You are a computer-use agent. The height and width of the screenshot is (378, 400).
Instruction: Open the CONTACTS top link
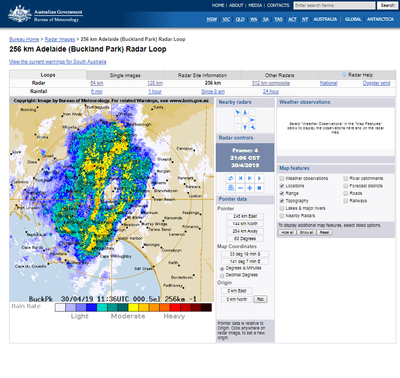[x=278, y=5]
